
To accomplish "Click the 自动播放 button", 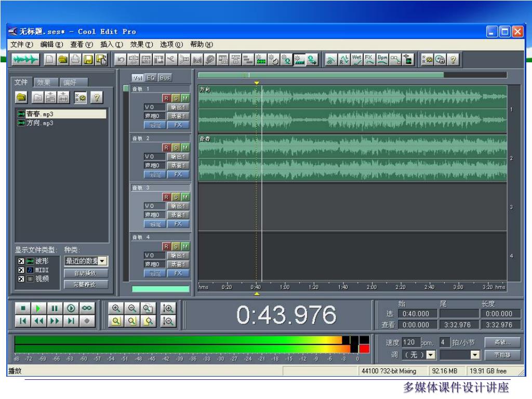I will (x=86, y=273).
